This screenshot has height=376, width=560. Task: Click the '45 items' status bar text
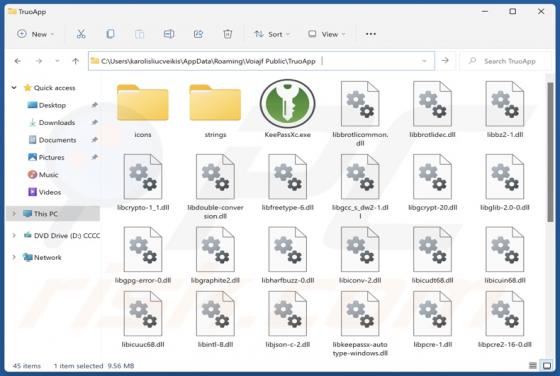(26, 366)
